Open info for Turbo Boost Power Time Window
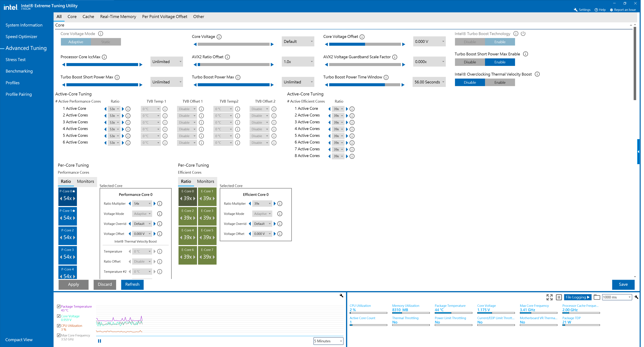The height and width of the screenshot is (347, 644). (x=386, y=77)
